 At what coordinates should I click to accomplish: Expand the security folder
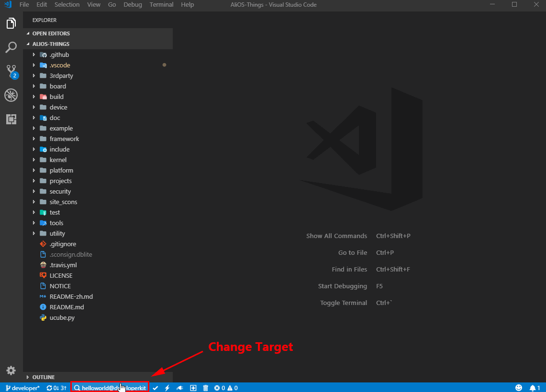98,191
